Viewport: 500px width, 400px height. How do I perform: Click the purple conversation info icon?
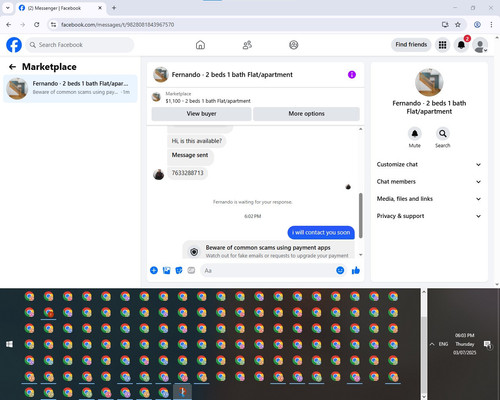pos(352,75)
